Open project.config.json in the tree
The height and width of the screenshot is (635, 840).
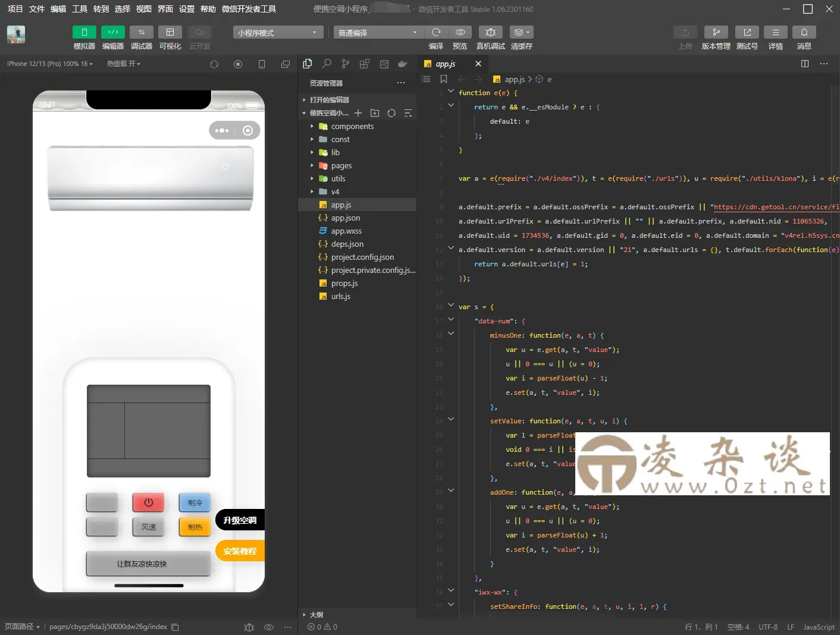click(357, 257)
